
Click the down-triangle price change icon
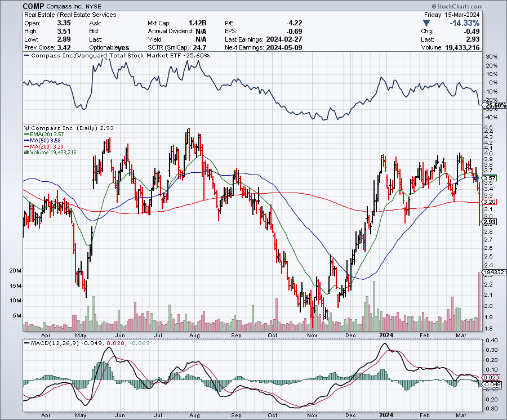tap(426, 23)
